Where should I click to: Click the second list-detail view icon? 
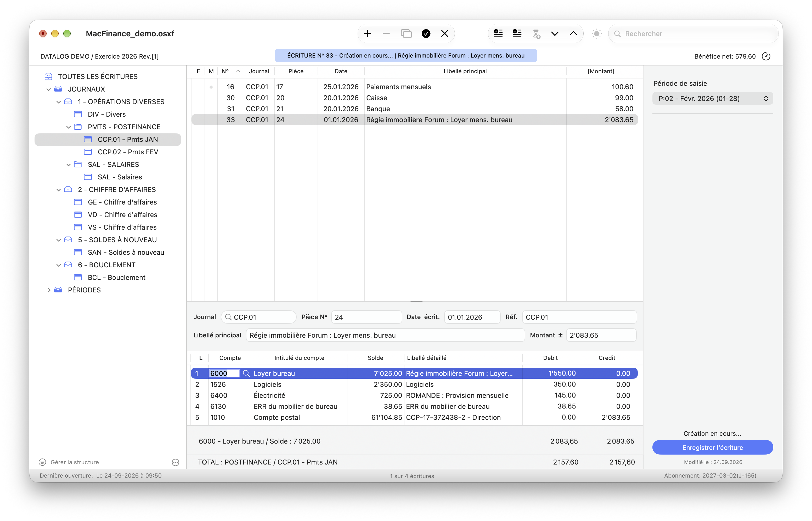point(517,33)
